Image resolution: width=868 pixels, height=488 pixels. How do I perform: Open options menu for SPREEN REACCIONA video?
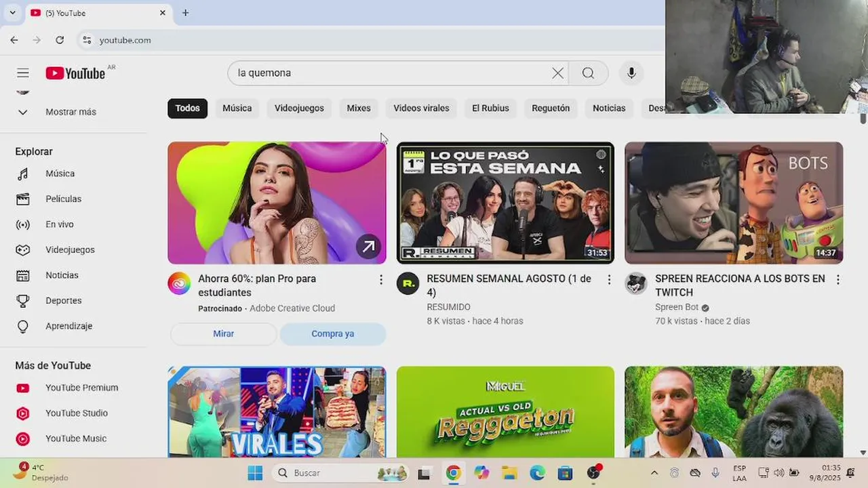[837, 279]
